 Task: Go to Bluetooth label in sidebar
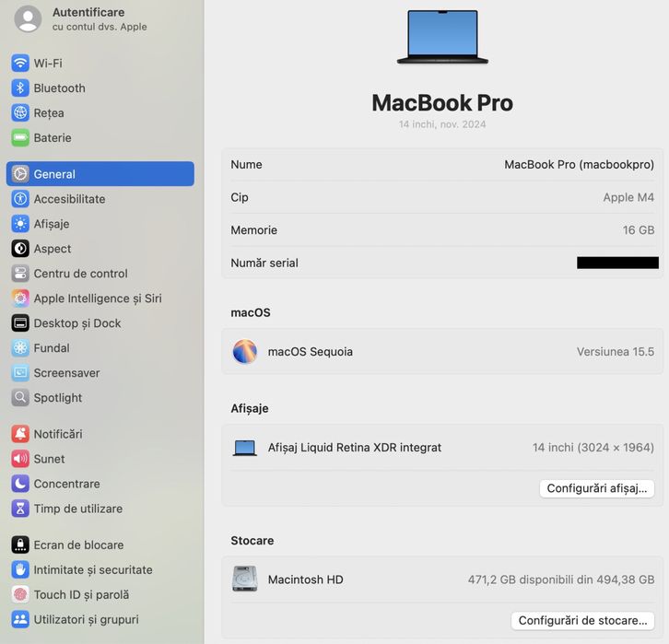click(x=59, y=88)
